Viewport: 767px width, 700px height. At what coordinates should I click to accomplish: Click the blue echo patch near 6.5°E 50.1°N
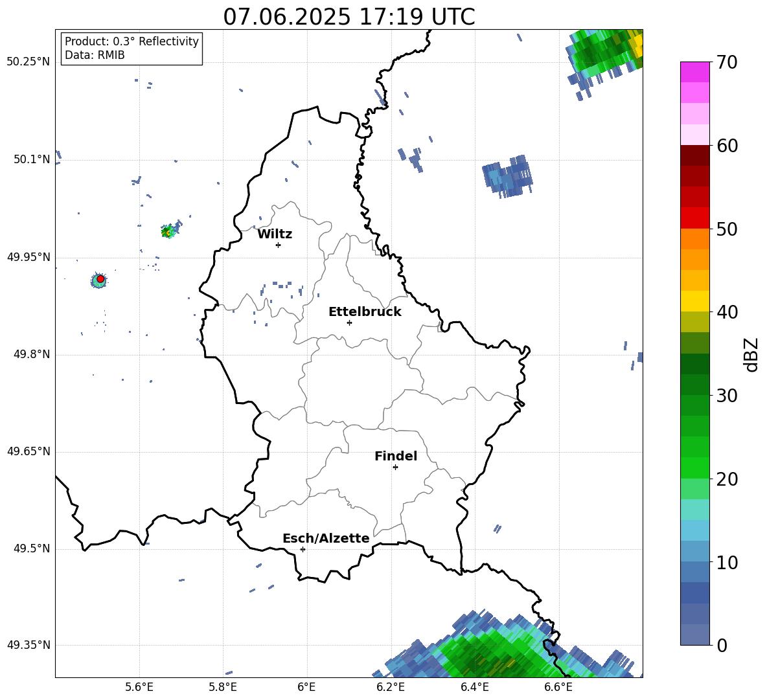[x=508, y=177]
